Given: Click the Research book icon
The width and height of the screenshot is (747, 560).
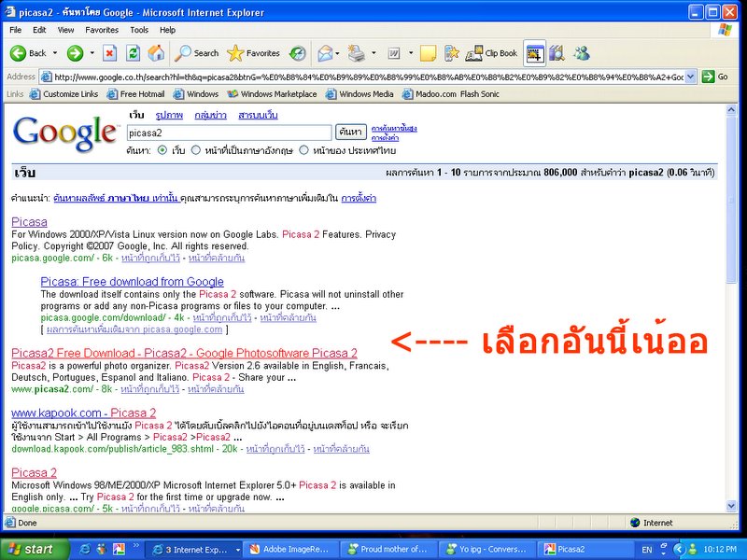Looking at the screenshot, I should pyautogui.click(x=557, y=53).
